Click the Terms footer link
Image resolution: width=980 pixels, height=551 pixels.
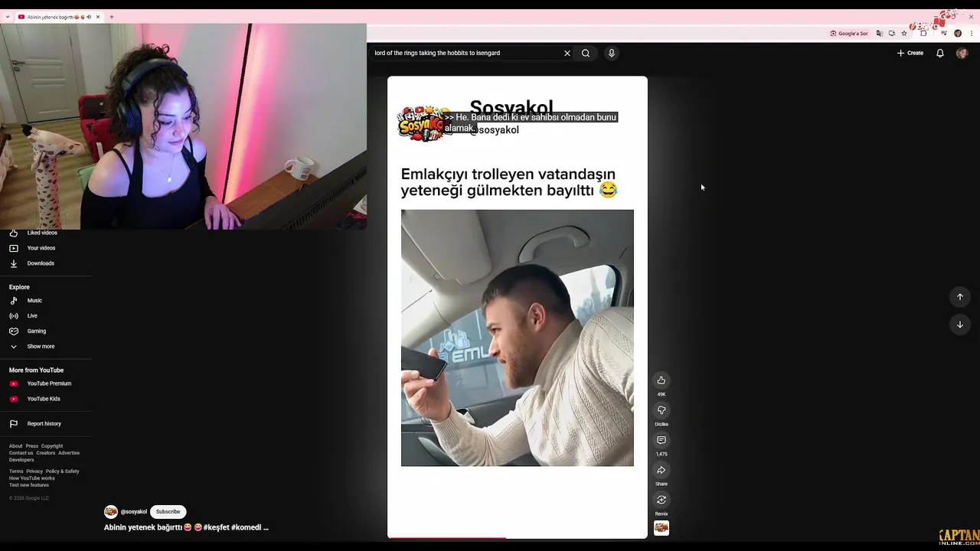point(16,471)
